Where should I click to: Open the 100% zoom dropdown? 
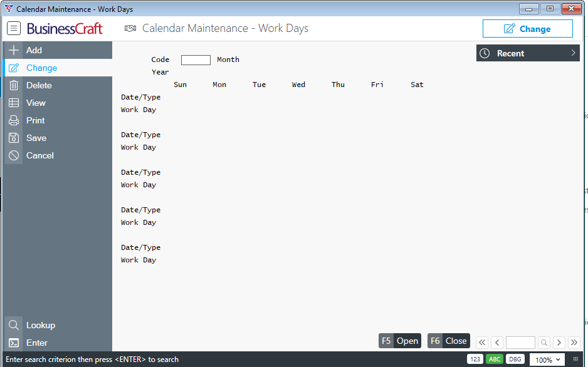(547, 360)
